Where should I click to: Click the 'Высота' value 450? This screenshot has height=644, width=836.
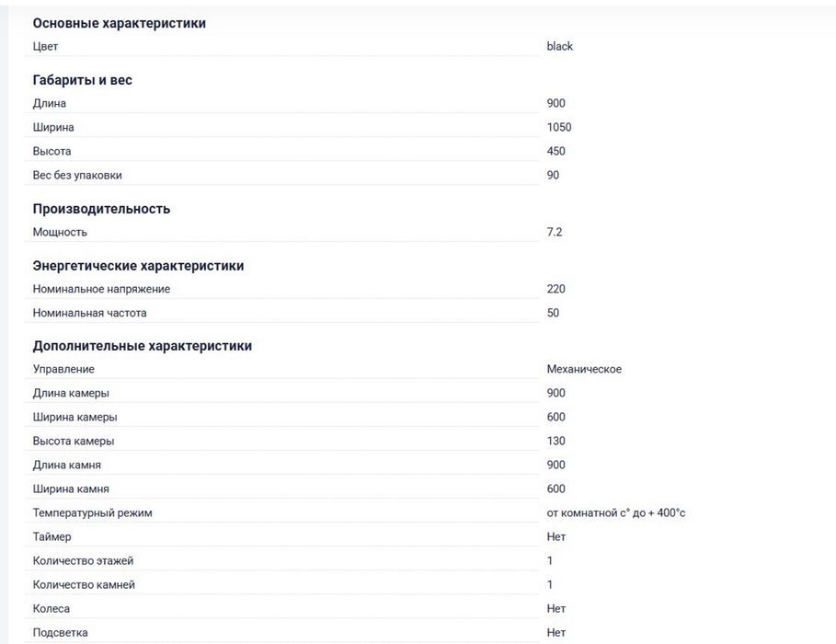(x=555, y=151)
